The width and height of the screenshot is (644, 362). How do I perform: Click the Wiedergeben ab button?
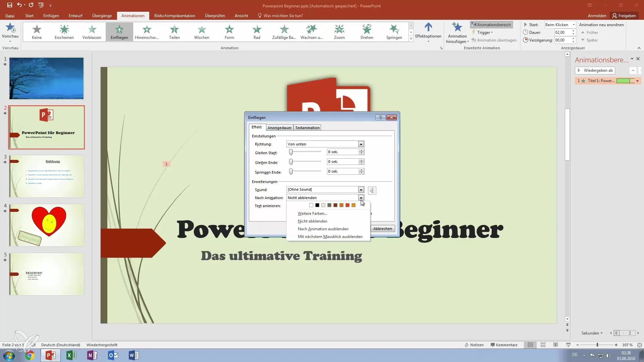[x=595, y=70]
